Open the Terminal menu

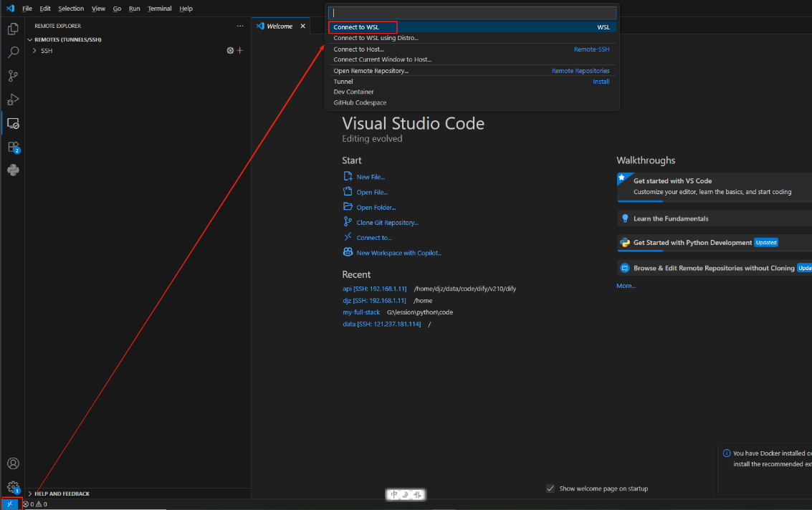coord(160,9)
